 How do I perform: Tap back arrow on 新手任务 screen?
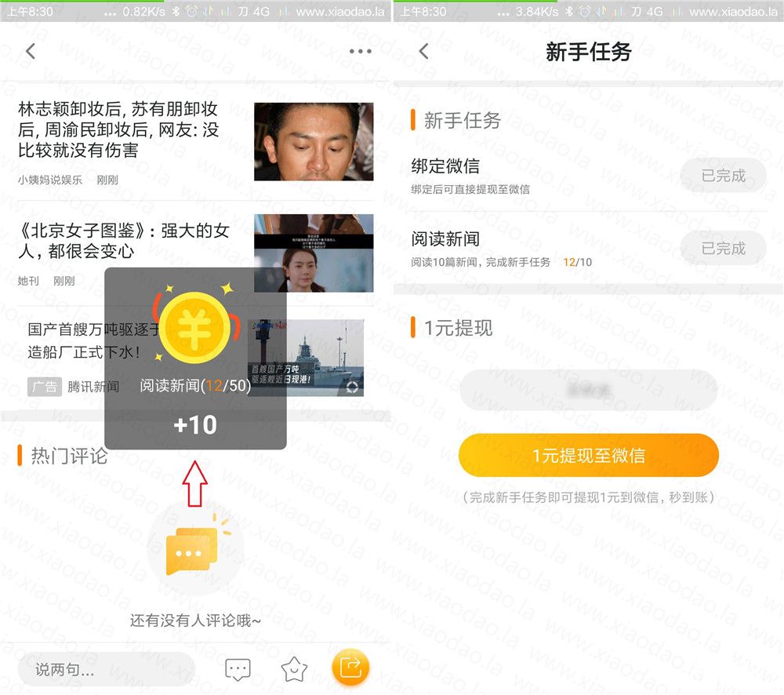point(423,52)
